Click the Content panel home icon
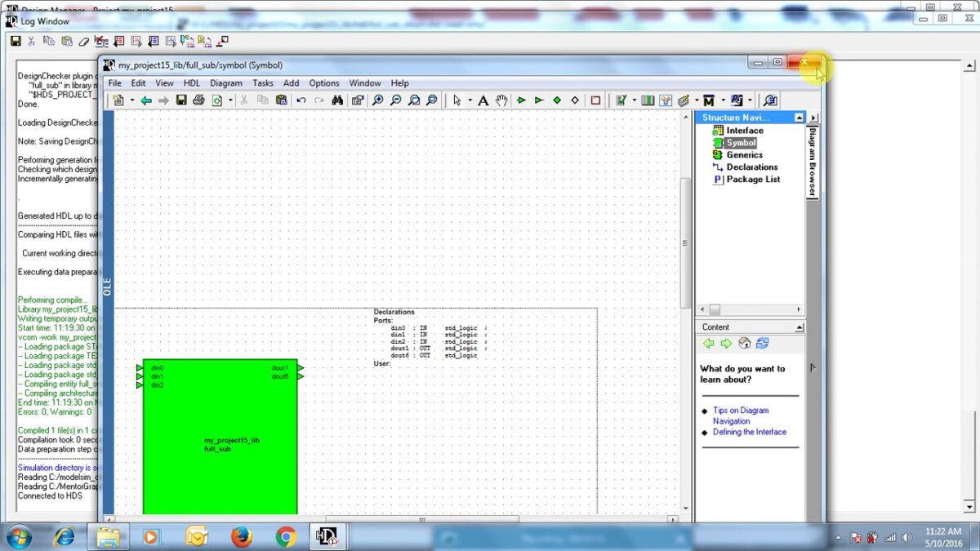 pyautogui.click(x=744, y=344)
